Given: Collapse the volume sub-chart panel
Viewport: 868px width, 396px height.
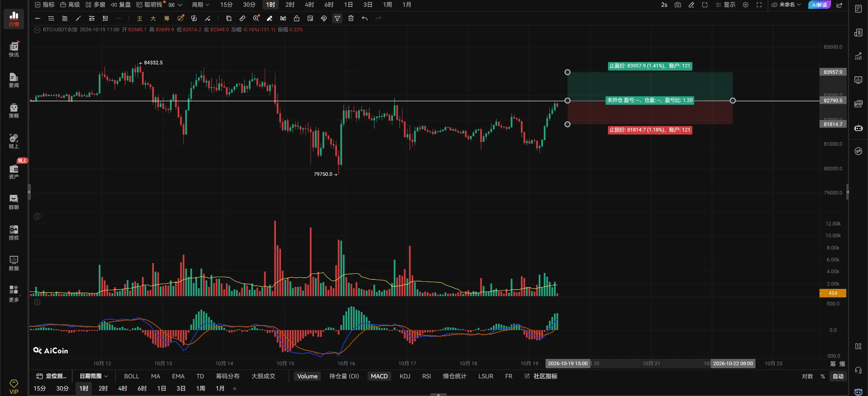Looking at the screenshot, I should tap(37, 216).
